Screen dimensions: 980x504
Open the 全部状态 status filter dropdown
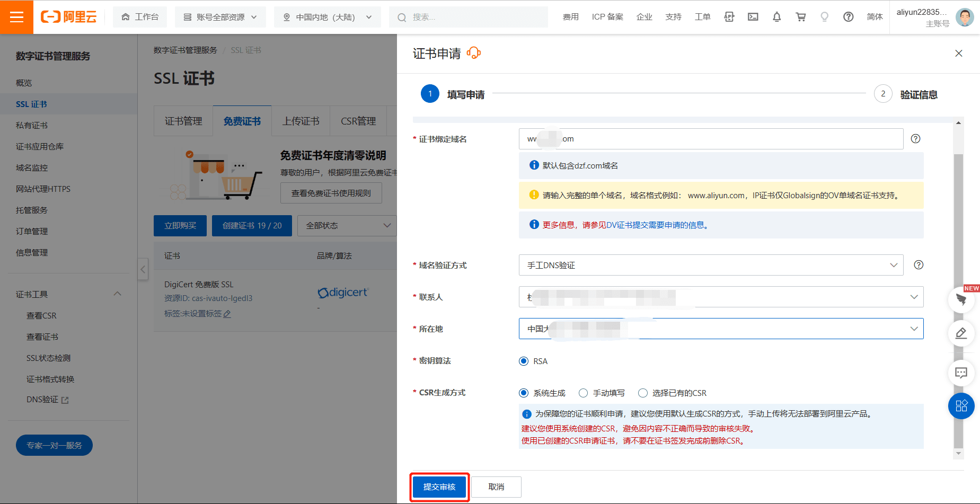pos(347,226)
